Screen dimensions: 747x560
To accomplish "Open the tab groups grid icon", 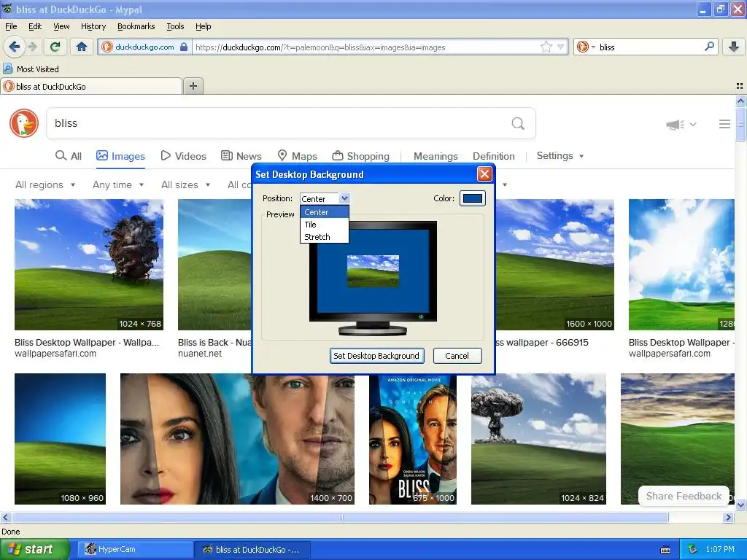I will click(740, 86).
